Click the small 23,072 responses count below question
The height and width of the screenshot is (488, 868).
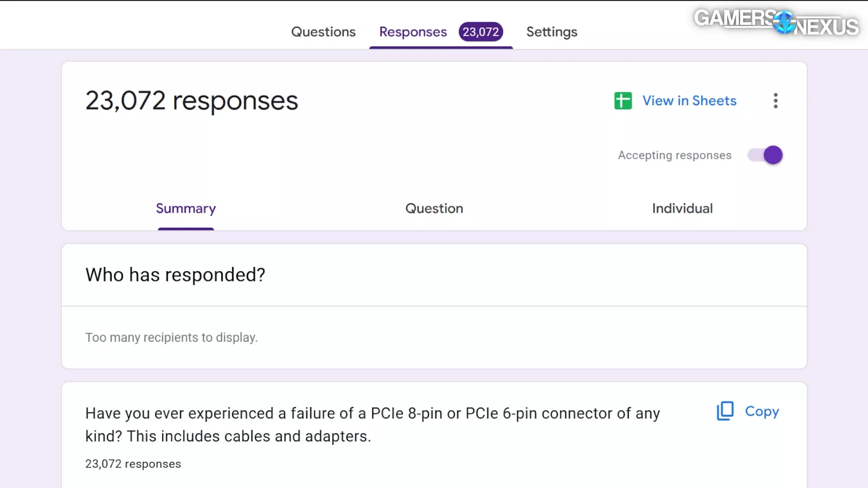pyautogui.click(x=133, y=464)
